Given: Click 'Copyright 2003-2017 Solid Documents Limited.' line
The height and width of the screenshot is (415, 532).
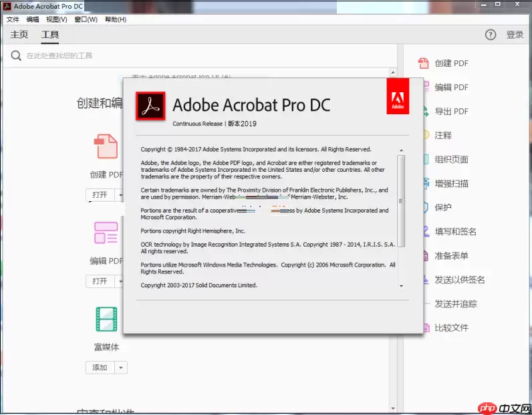Looking at the screenshot, I should tap(198, 285).
